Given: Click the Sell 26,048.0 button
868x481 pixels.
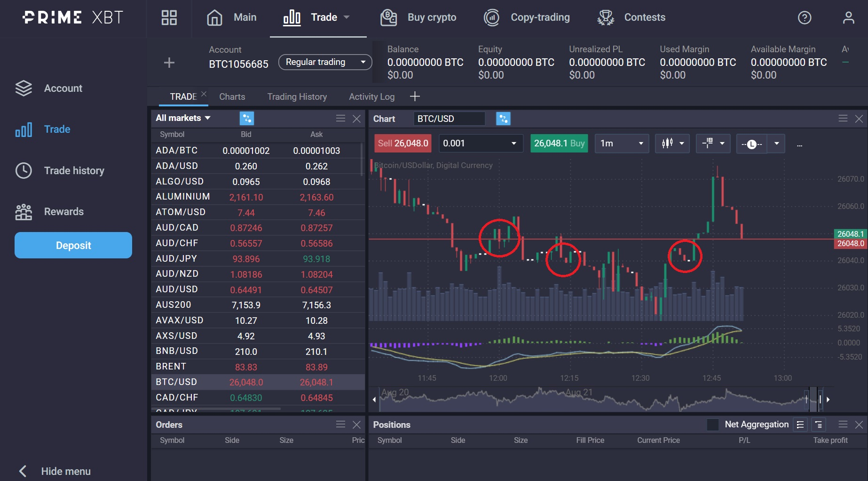Looking at the screenshot, I should click(403, 144).
